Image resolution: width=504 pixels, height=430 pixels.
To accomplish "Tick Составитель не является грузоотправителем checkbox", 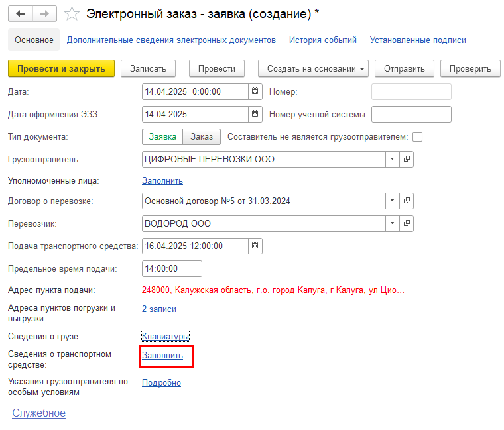I will 417,136.
